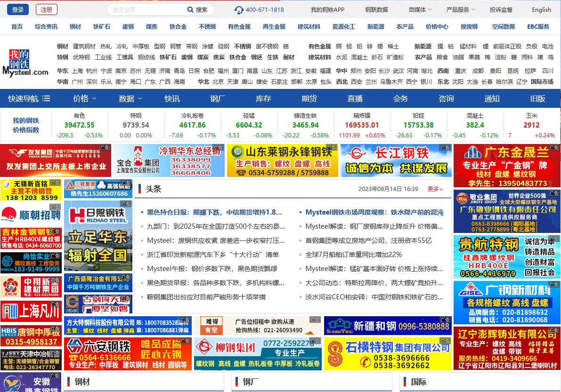The height and width of the screenshot is (392, 561).
Task: Open article 九部门：到2025年在全国打造500个
Action: (216, 226)
